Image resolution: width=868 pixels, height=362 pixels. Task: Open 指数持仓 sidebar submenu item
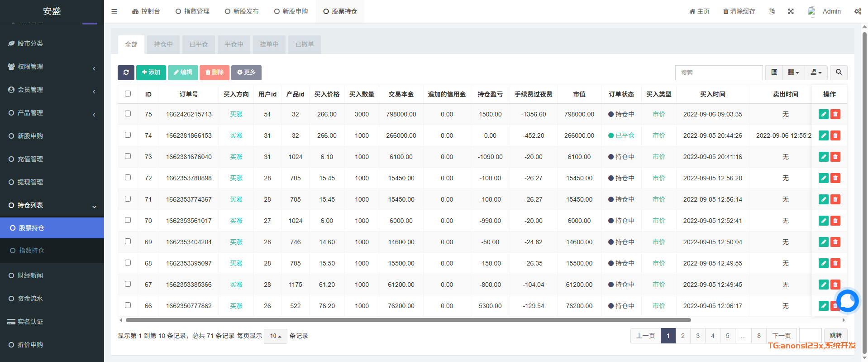52,251
